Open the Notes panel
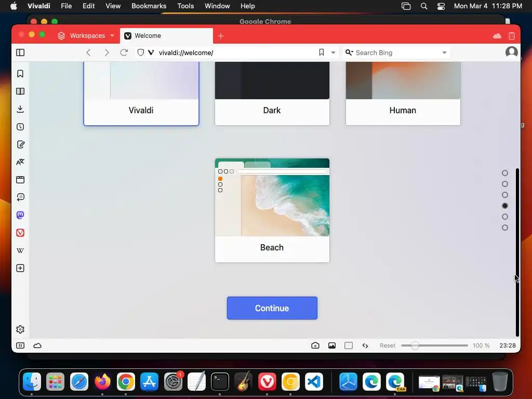 (x=20, y=144)
